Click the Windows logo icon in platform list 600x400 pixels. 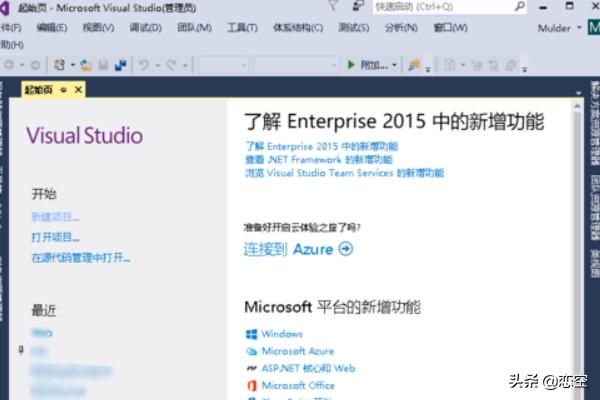251,334
